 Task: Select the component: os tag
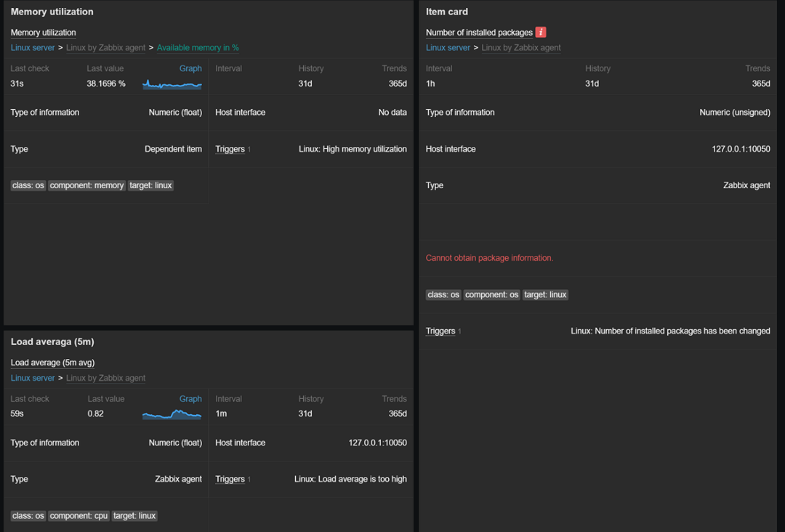coord(492,295)
